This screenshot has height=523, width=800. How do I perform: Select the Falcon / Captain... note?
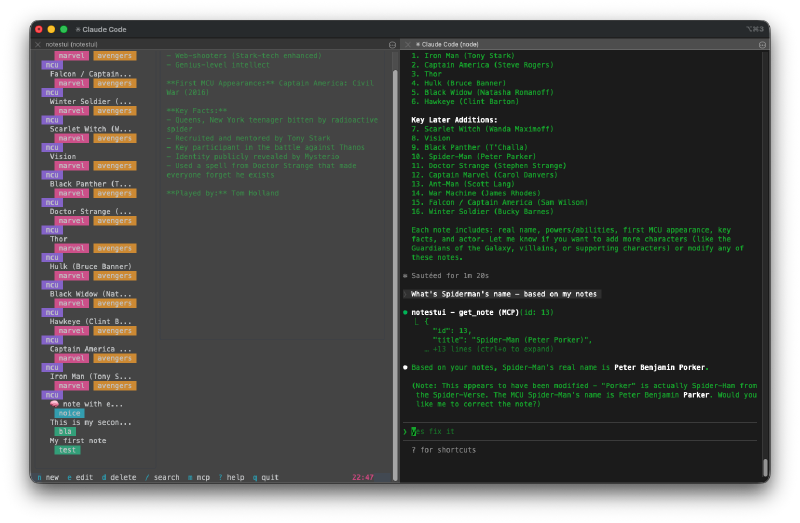pos(90,74)
